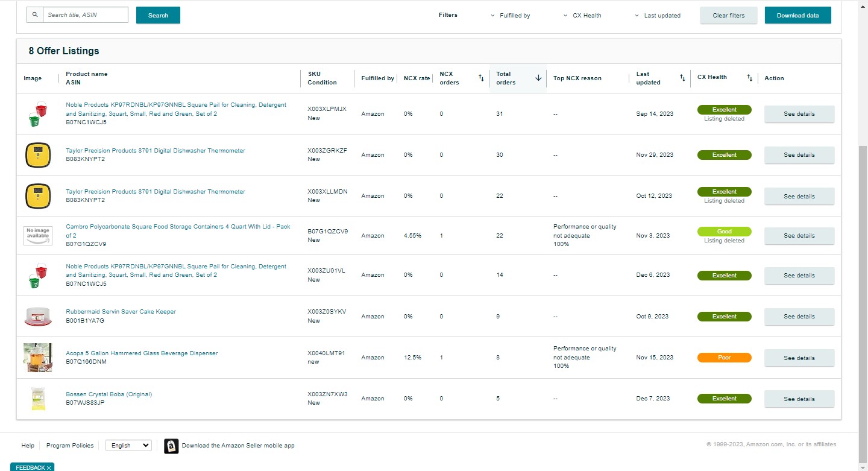Open Rubbermaid Servin Saver Cake Keeper link
Image resolution: width=868 pixels, height=471 pixels.
[121, 312]
